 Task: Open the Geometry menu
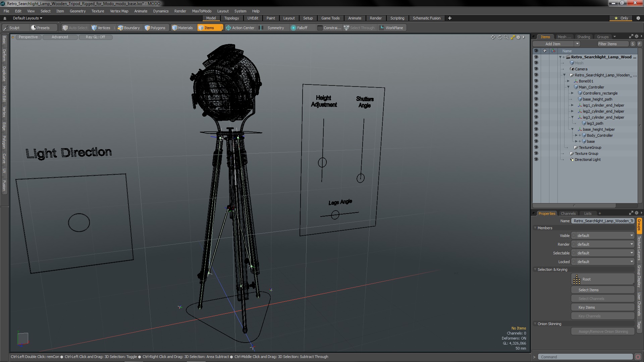(x=77, y=11)
